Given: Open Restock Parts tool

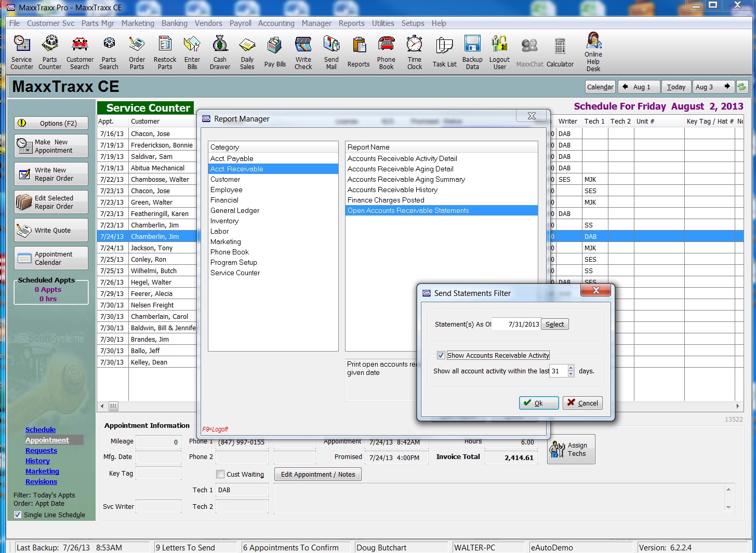Looking at the screenshot, I should click(165, 52).
